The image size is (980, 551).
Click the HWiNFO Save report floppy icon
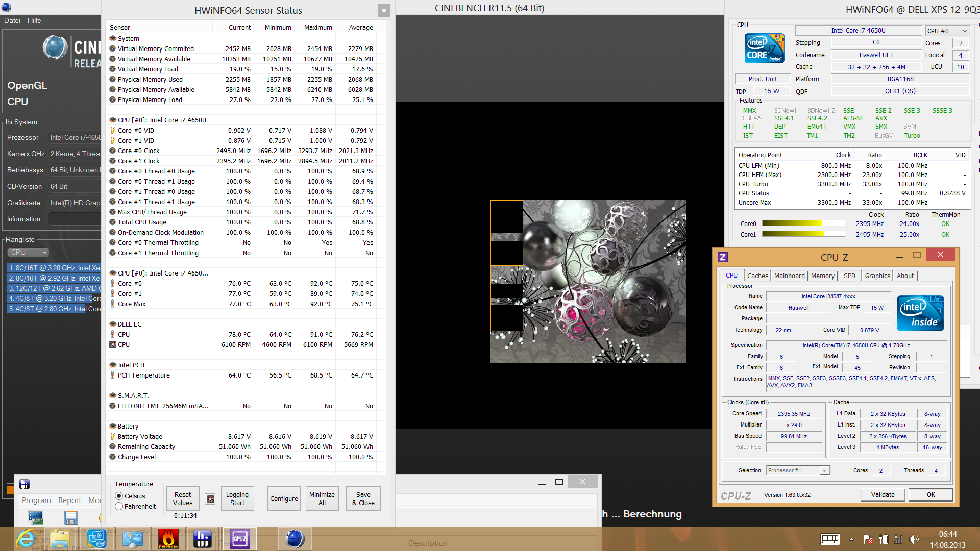point(71,518)
